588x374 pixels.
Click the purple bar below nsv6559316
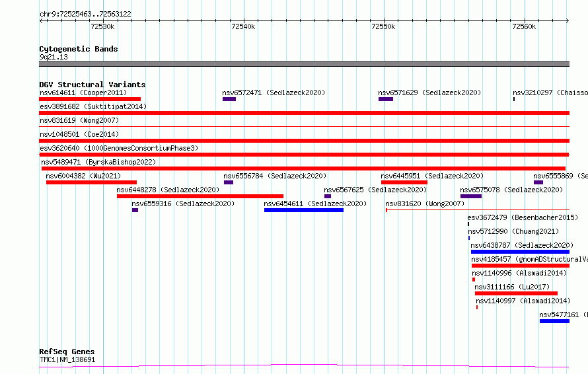pos(135,210)
